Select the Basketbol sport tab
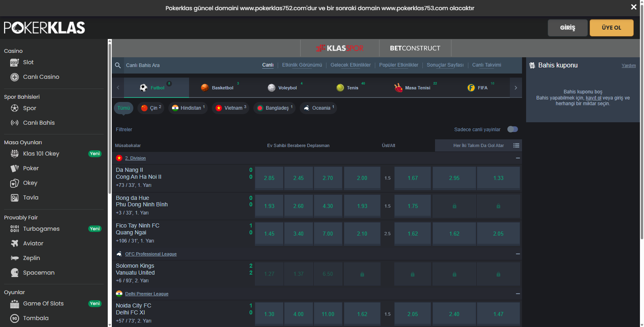644x327 pixels. (222, 88)
